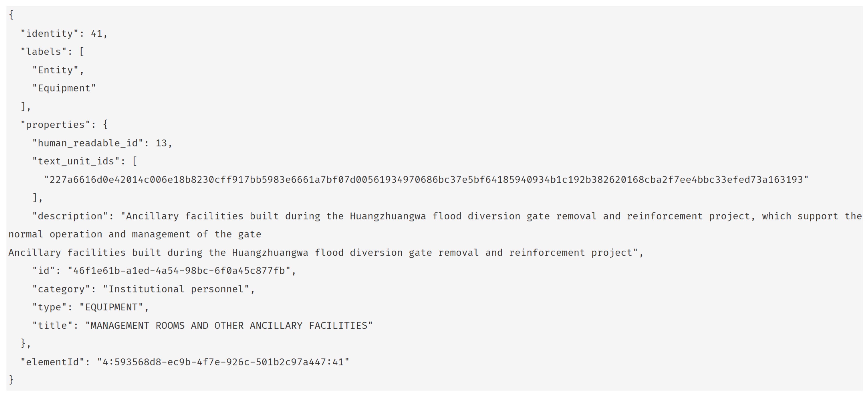Screen dimensions: 868x396
Task: Click the "Institutional personnel" value
Action: [176, 289]
